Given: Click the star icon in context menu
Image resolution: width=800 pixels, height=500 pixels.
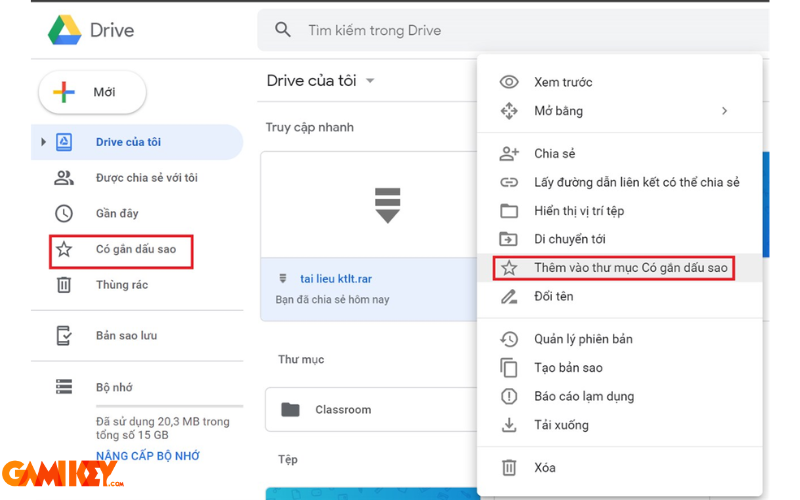Looking at the screenshot, I should coord(509,268).
